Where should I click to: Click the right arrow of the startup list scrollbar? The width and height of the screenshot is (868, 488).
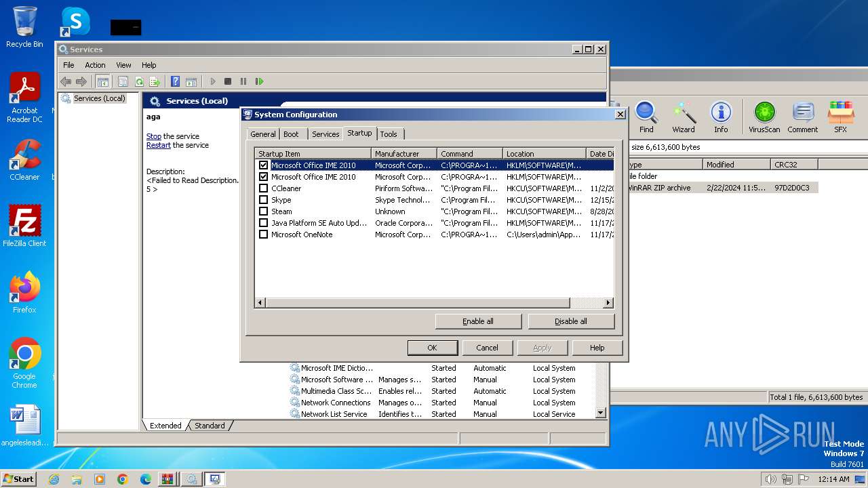coord(608,303)
